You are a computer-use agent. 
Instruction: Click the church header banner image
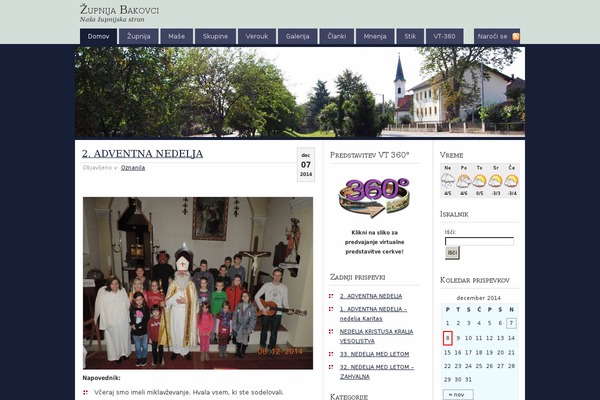point(300,92)
